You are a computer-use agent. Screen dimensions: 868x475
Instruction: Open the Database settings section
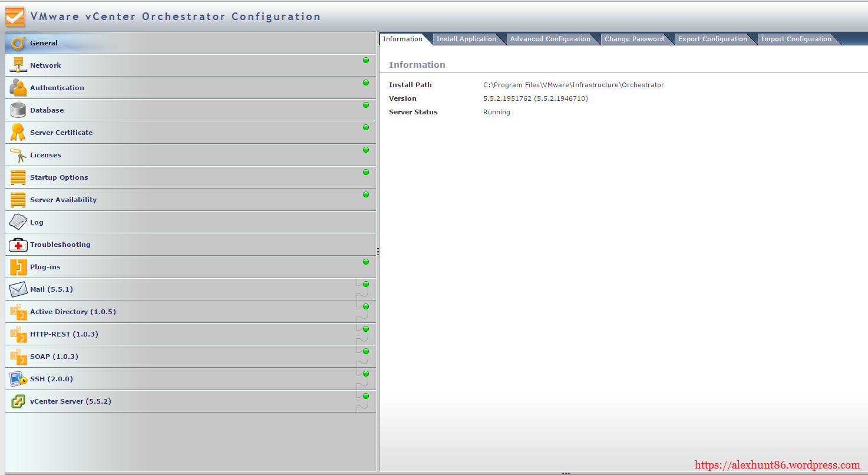pyautogui.click(x=190, y=110)
